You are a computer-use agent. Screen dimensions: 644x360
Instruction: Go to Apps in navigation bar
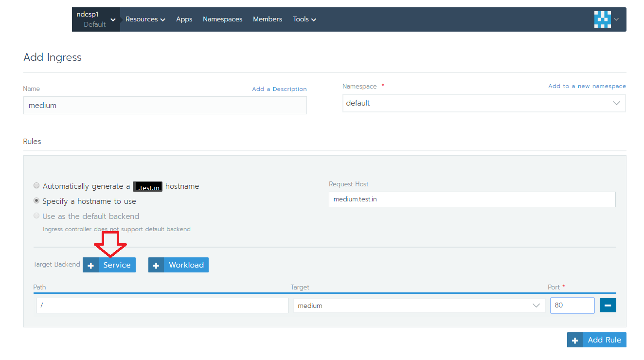(x=184, y=19)
